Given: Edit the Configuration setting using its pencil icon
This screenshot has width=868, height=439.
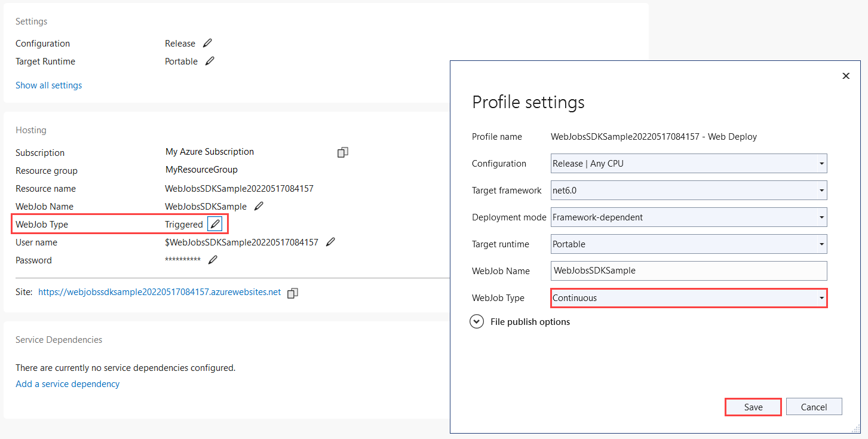Looking at the screenshot, I should coord(207,43).
